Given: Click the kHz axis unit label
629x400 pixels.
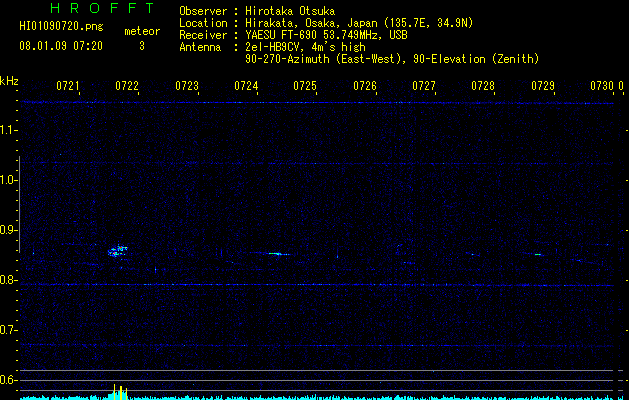Looking at the screenshot, I should [9, 81].
